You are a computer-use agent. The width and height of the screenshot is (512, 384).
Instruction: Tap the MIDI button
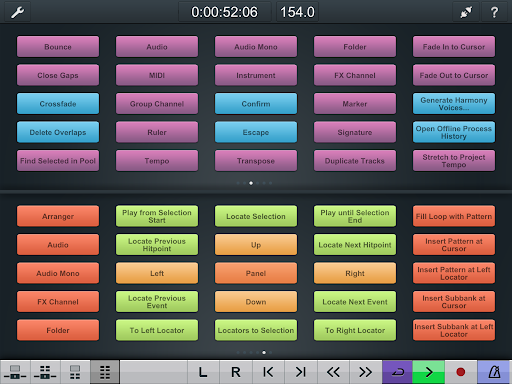click(157, 75)
